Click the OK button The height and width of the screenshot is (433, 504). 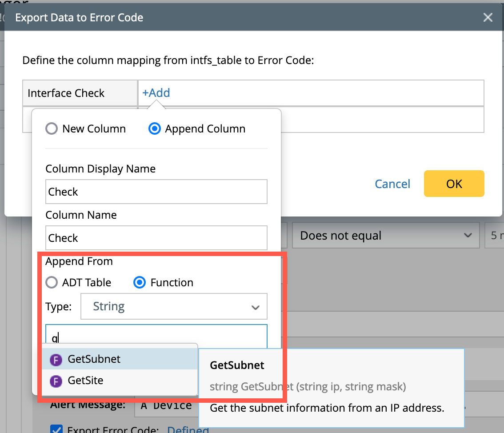click(454, 184)
